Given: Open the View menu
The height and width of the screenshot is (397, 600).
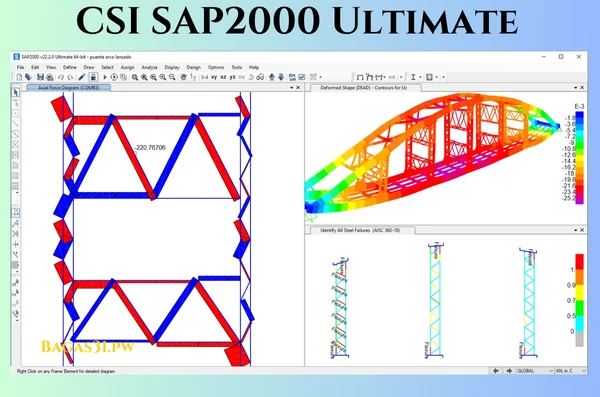Looking at the screenshot, I should pos(51,67).
